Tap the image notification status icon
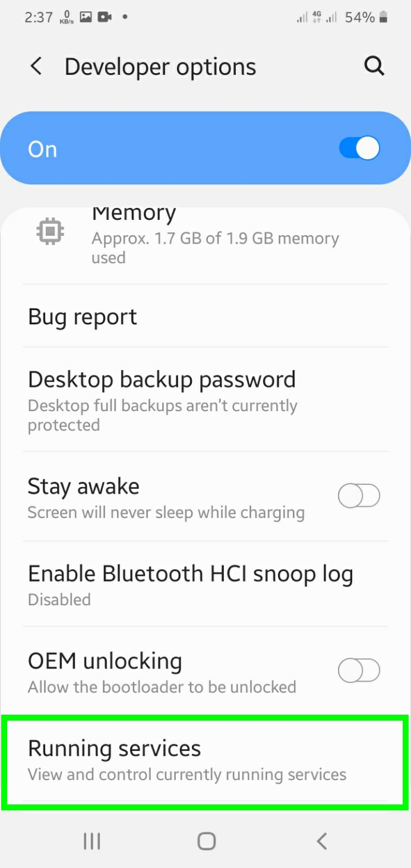411x868 pixels. pyautogui.click(x=86, y=17)
